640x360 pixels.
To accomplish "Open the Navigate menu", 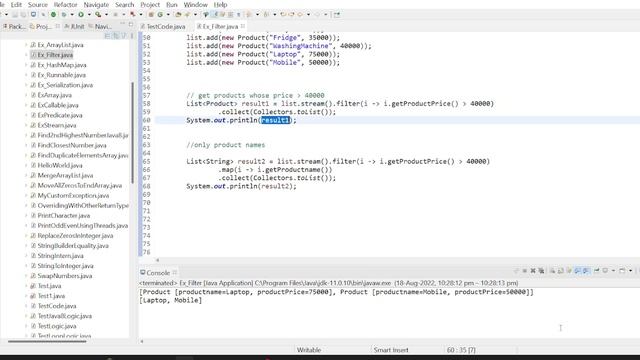I will tap(96, 4).
